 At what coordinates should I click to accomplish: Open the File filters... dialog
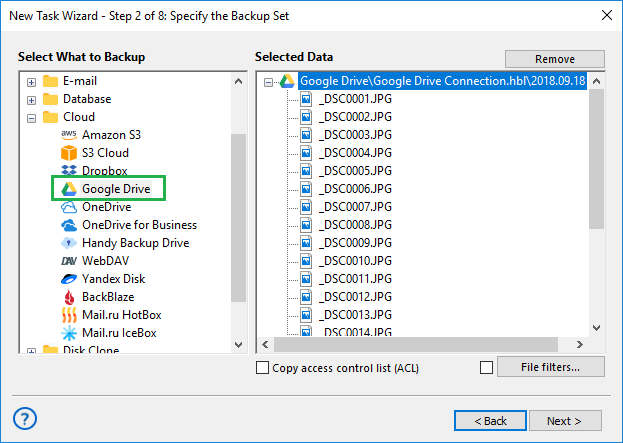point(551,367)
